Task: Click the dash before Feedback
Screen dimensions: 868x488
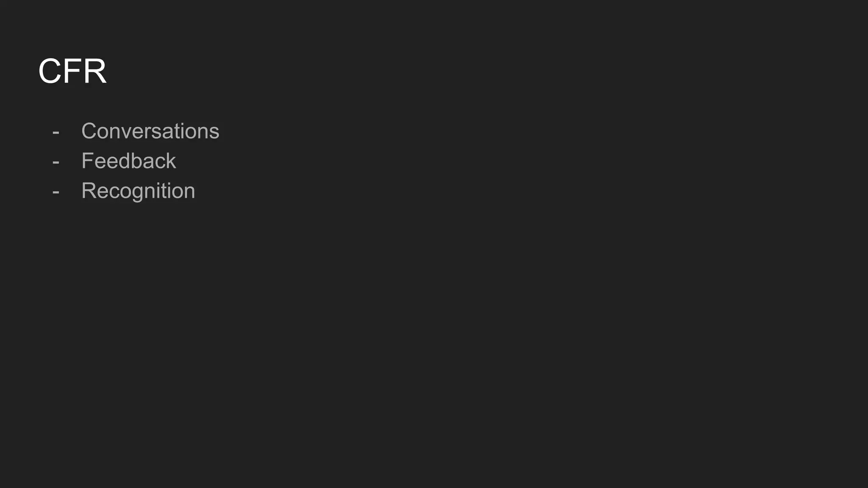Action: tap(56, 162)
